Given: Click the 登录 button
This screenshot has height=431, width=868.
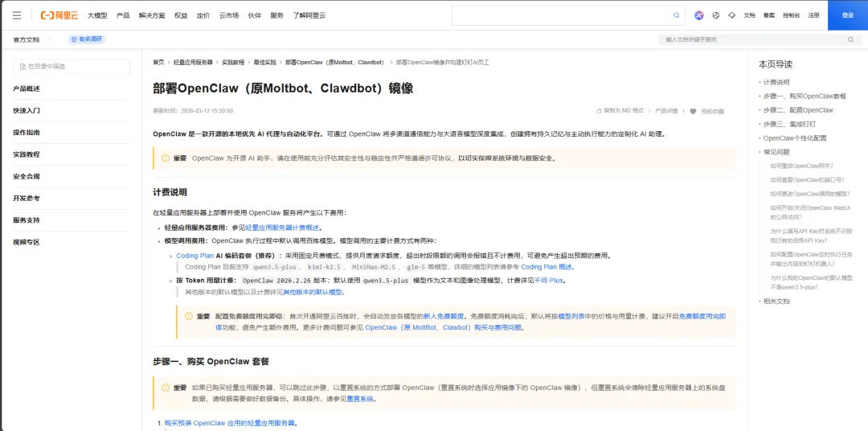Looking at the screenshot, I should coord(848,15).
